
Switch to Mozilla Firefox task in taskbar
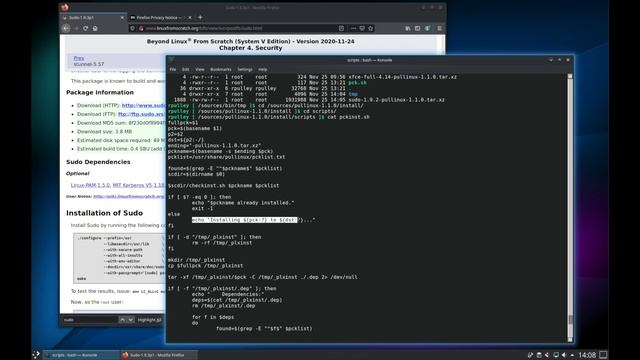point(158,355)
